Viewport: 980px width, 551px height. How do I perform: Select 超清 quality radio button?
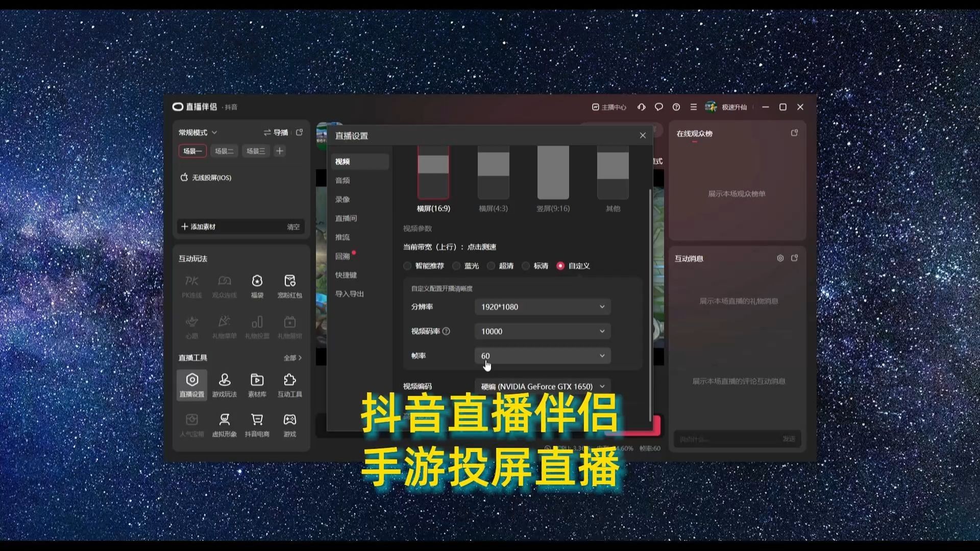pyautogui.click(x=491, y=266)
